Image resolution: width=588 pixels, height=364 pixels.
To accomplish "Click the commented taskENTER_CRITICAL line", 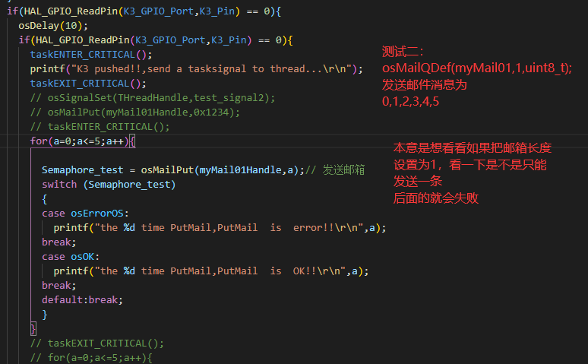I will point(100,127).
